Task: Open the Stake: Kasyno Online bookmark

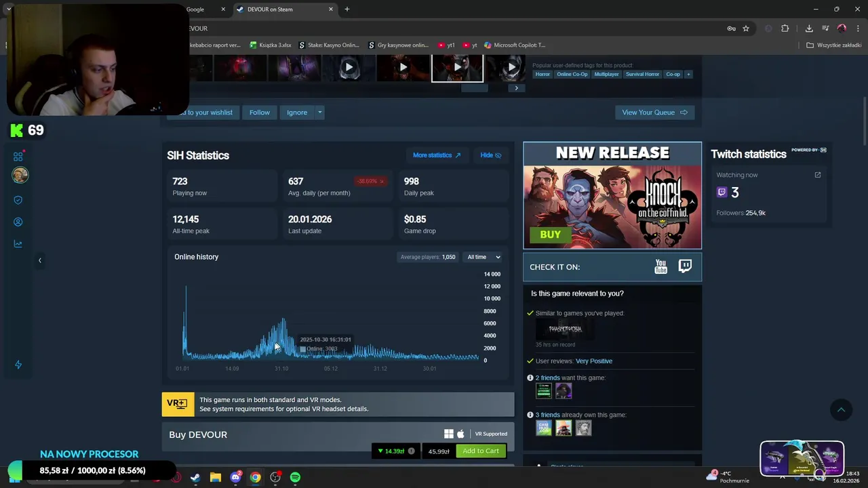Action: pos(329,45)
